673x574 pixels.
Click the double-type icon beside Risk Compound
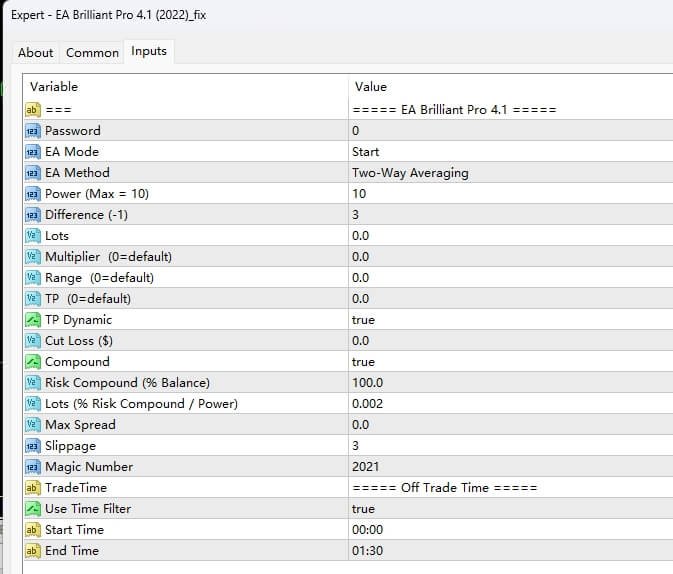click(33, 383)
